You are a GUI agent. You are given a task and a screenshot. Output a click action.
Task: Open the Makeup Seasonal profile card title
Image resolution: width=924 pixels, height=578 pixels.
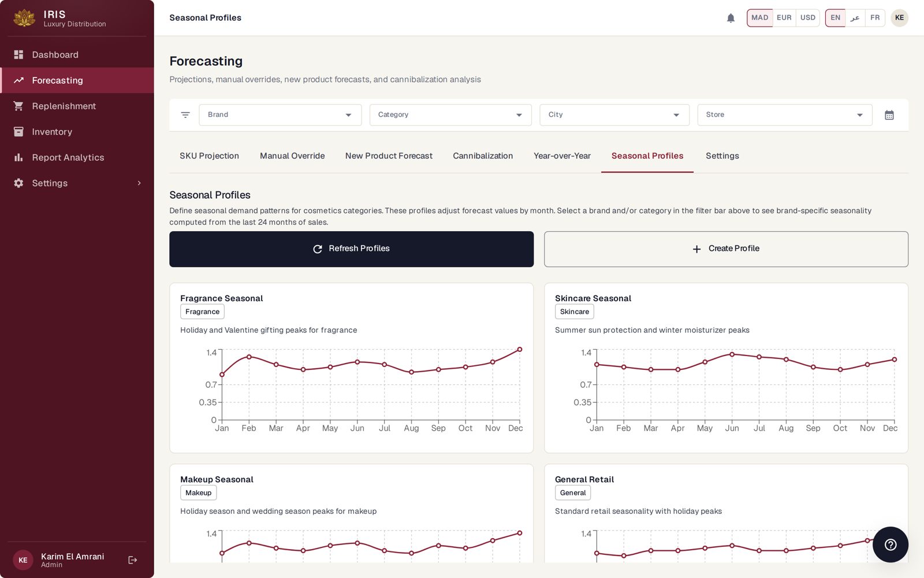[x=217, y=479]
